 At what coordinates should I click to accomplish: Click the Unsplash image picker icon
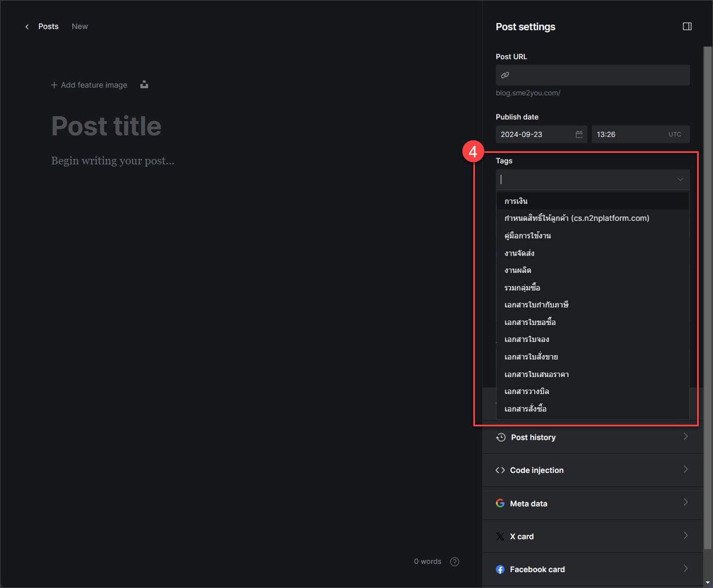tap(144, 85)
